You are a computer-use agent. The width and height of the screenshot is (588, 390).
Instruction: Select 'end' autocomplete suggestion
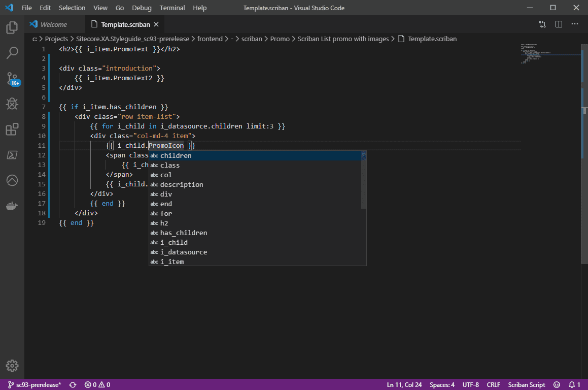point(255,204)
